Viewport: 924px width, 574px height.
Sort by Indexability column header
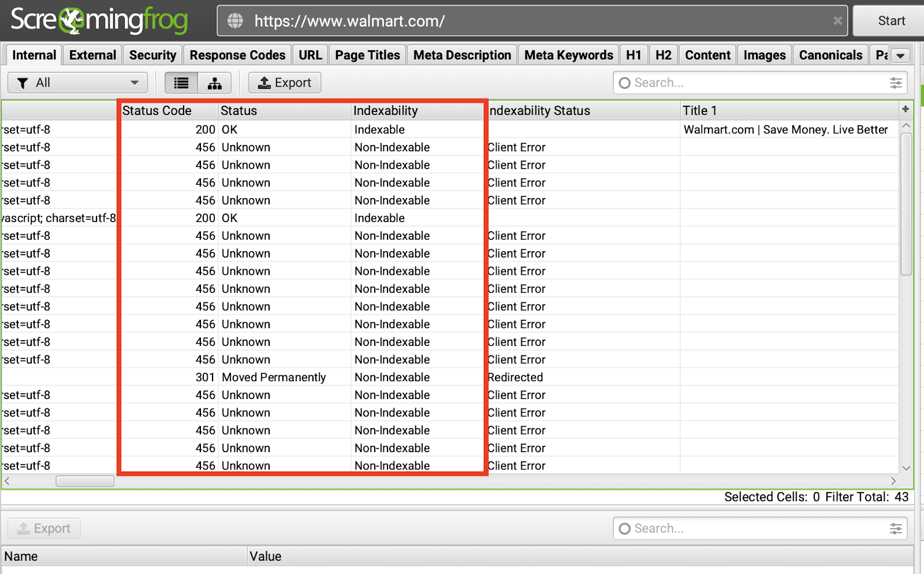417,110
